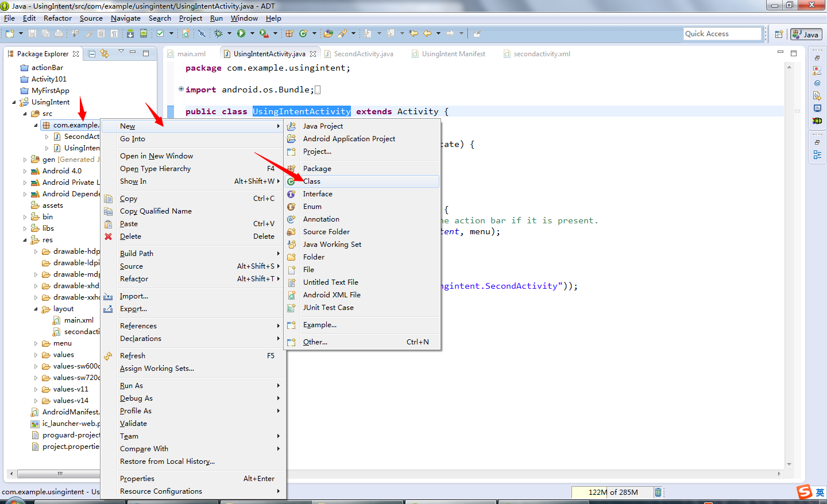The width and height of the screenshot is (827, 504).
Task: Expand the folded import block in editor
Action: (181, 89)
